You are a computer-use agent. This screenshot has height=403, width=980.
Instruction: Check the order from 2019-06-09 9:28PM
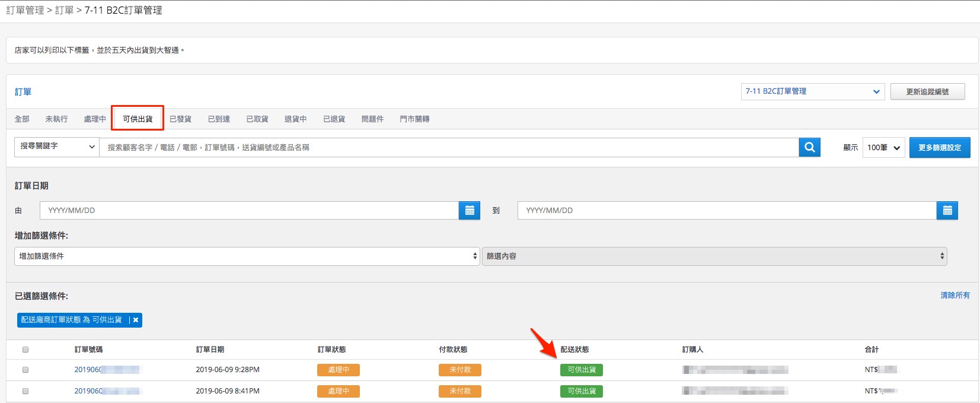pos(25,370)
